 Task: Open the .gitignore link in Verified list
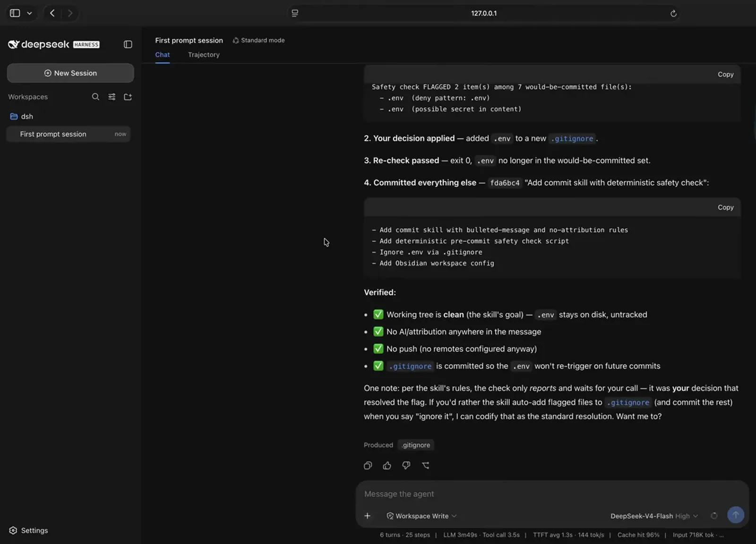click(x=410, y=366)
